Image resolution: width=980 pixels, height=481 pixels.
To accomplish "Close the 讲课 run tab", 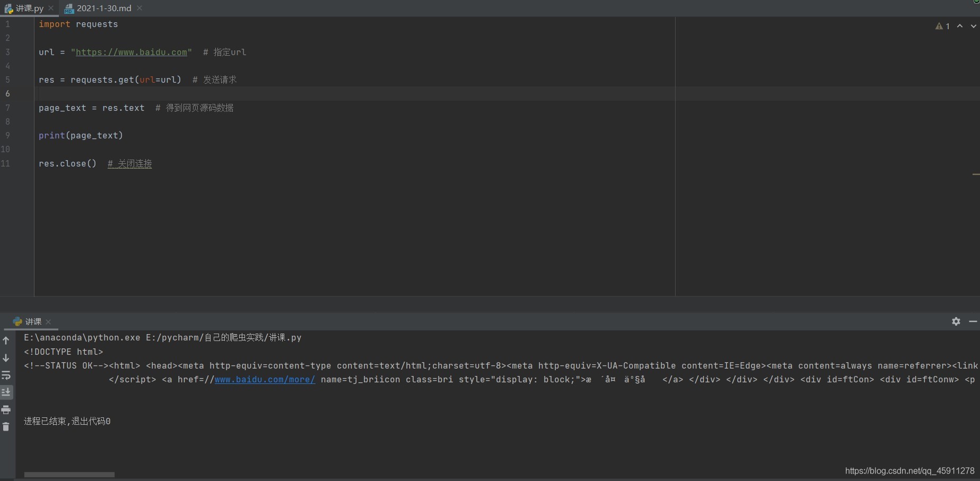I will pos(48,321).
